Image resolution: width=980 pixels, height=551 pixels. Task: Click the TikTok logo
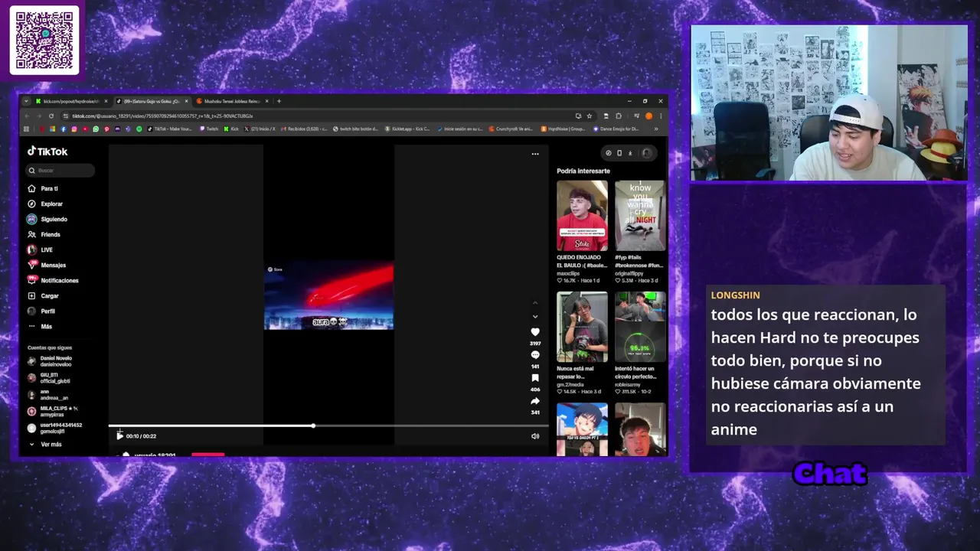[47, 152]
